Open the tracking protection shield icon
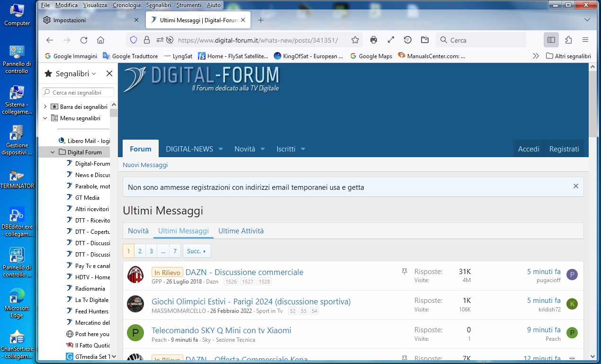601x364 pixels. click(x=134, y=40)
